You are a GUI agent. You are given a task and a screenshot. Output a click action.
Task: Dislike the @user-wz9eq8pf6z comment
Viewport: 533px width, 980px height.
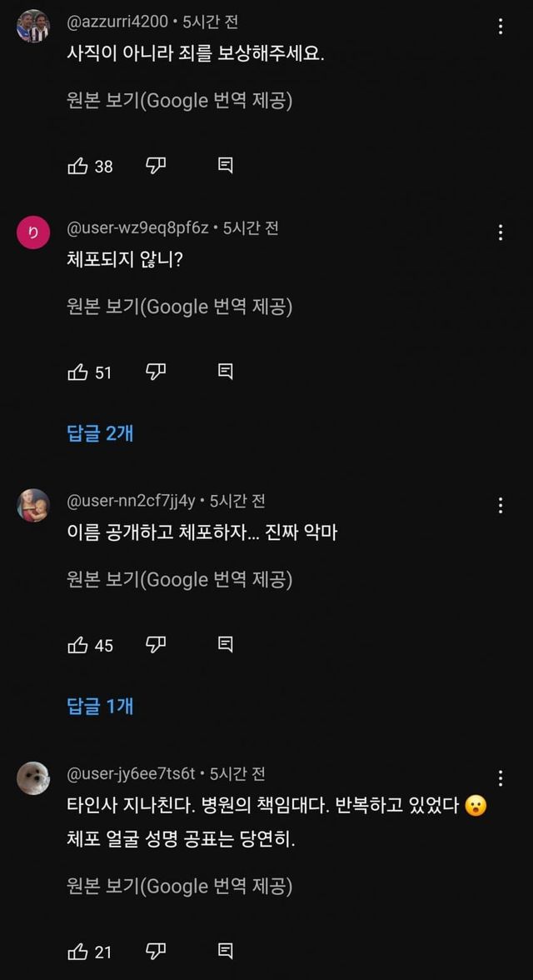pyautogui.click(x=156, y=372)
